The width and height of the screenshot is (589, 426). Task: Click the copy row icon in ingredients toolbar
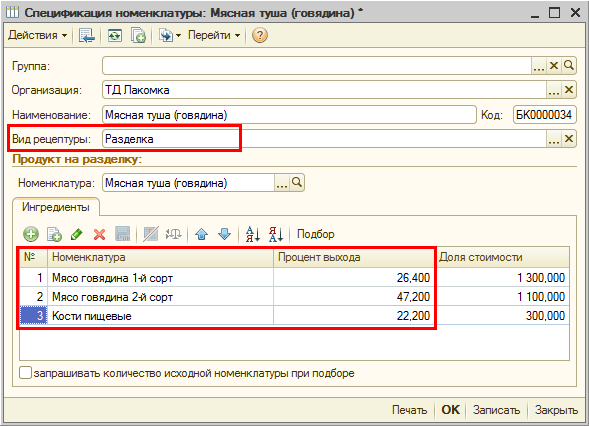pyautogui.click(x=54, y=234)
